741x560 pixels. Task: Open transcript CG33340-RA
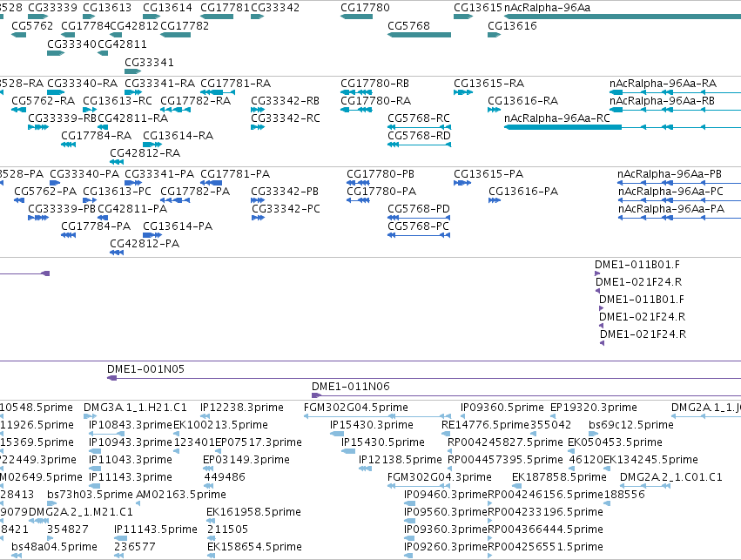point(82,84)
